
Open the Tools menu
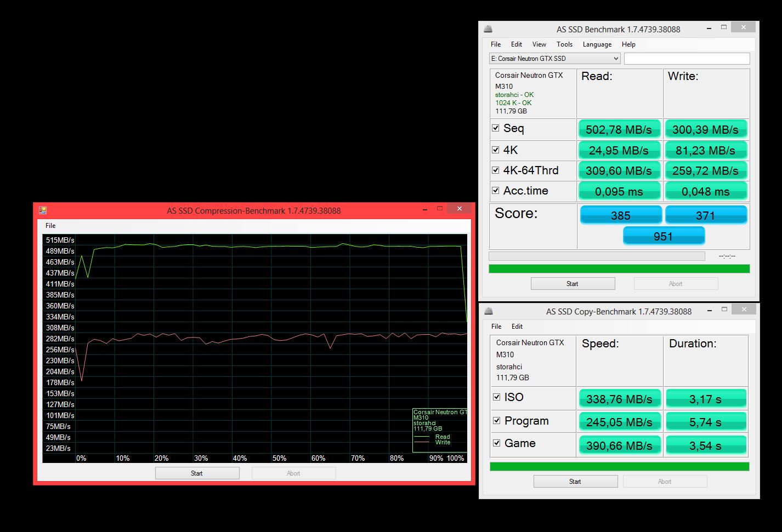(x=564, y=44)
